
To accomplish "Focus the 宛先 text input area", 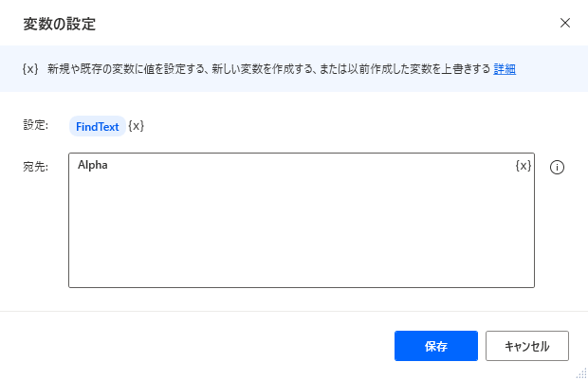I will [302, 221].
